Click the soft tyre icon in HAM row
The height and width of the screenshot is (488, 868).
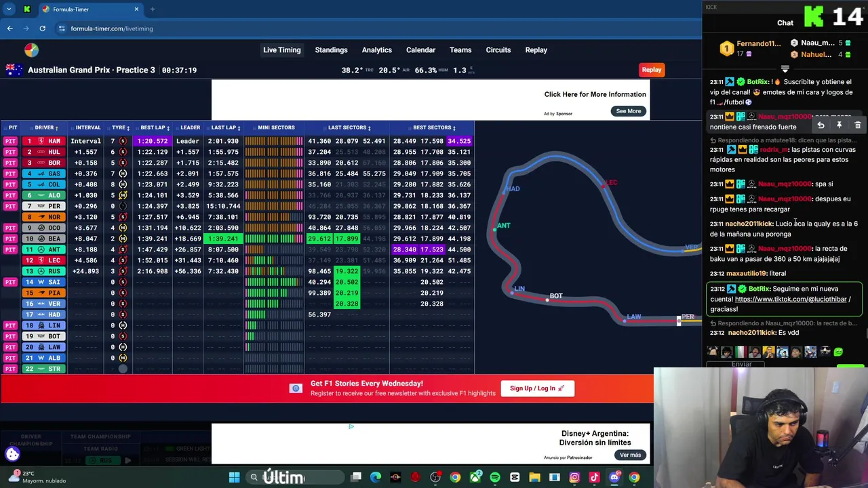pos(123,141)
